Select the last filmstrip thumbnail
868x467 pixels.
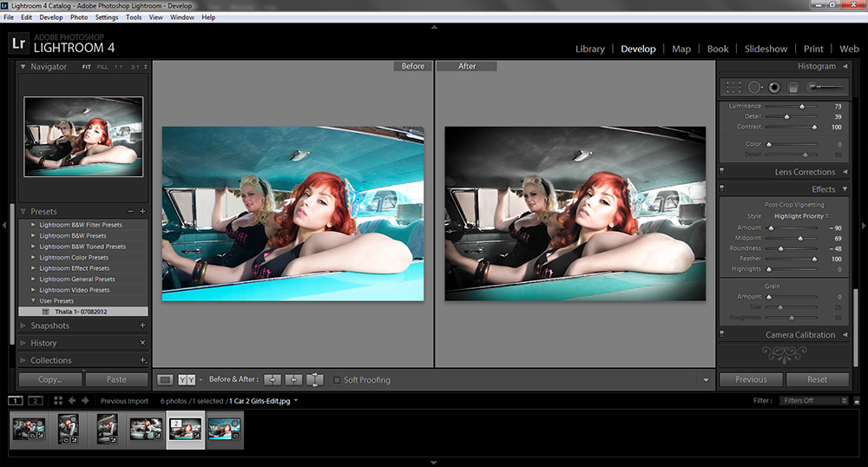tap(224, 429)
